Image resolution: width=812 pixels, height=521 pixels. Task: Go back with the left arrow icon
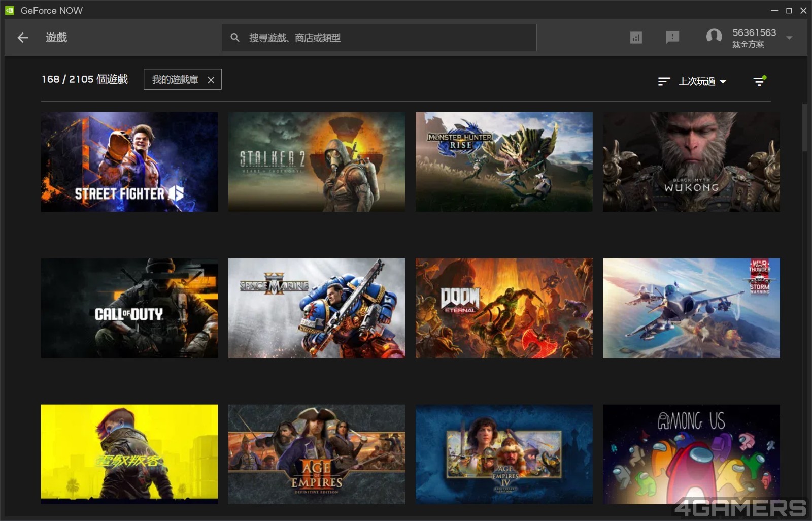tap(22, 38)
